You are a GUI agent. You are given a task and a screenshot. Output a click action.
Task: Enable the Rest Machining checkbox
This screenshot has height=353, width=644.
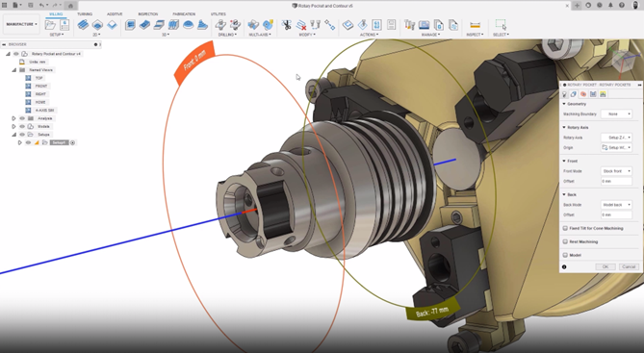565,241
